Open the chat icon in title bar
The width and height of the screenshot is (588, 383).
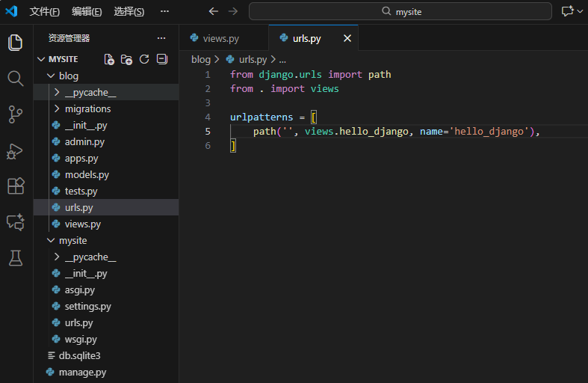(567, 11)
